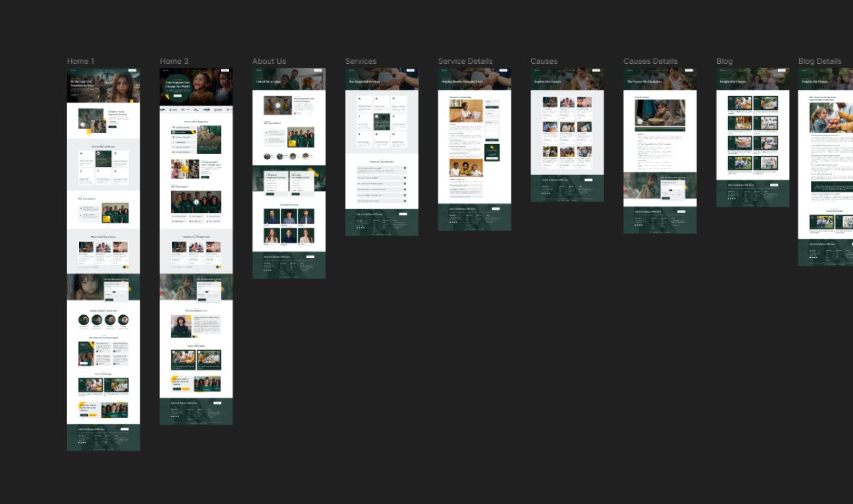853x504 pixels.
Task: Select the Home 1 frame title
Action: (x=80, y=61)
